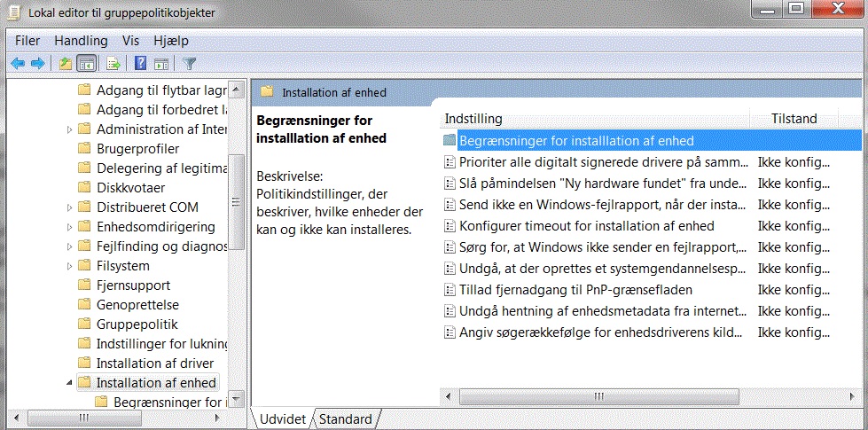Sort by the Tilstand column header
The width and height of the screenshot is (868, 430).
tap(794, 119)
